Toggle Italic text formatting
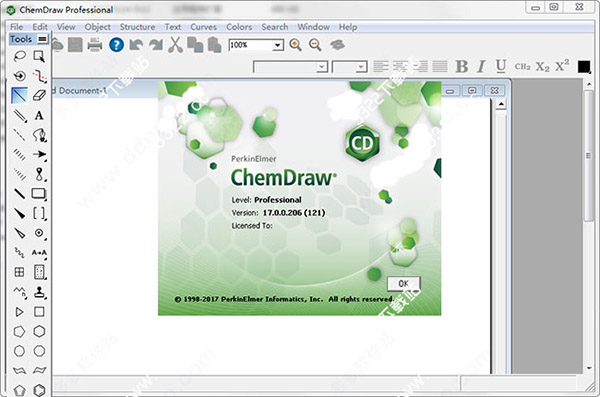Viewport: 600px width, 397px height. click(481, 67)
